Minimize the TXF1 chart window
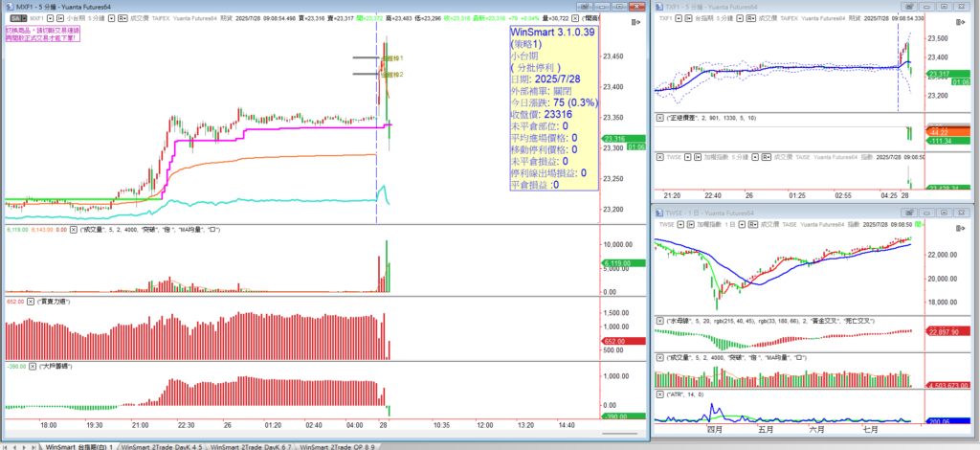 pos(926,7)
